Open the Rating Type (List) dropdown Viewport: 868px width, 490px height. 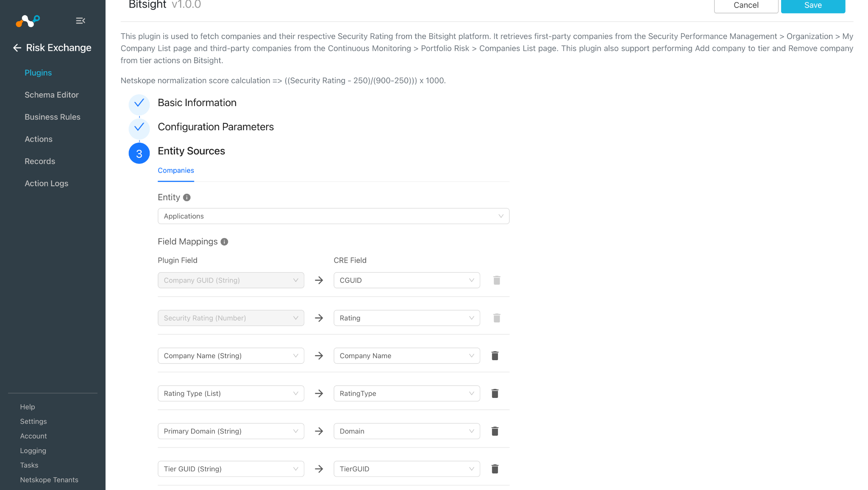(231, 394)
